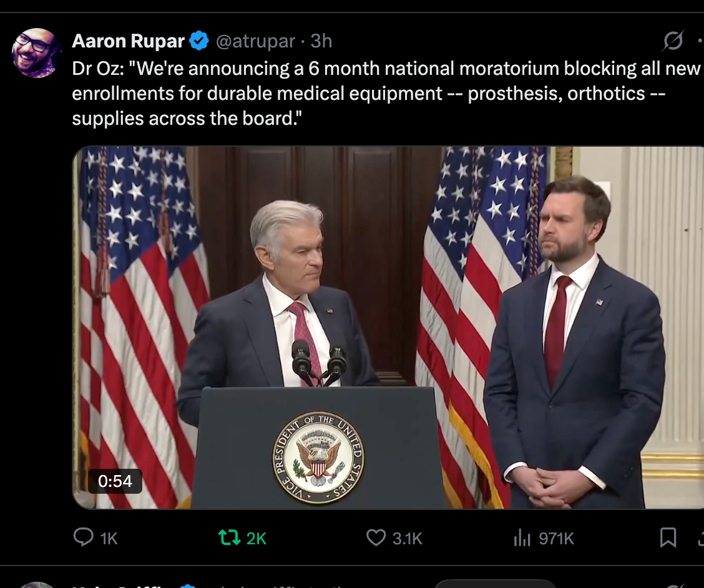The height and width of the screenshot is (588, 704).
Task: Click the blue verified badge beside Aaron Rupar
Action: (199, 41)
